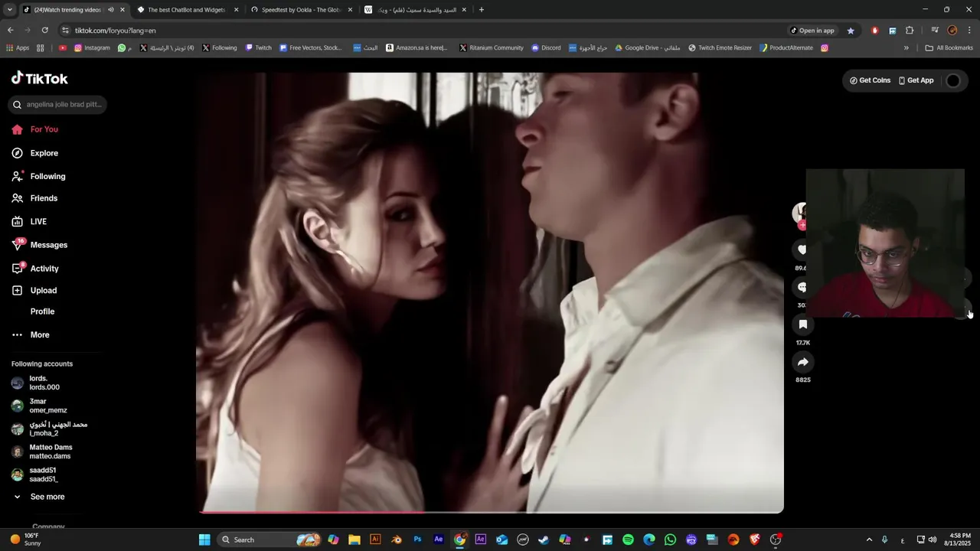This screenshot has height=551, width=980.
Task: Open the More menu
Action: (31, 334)
